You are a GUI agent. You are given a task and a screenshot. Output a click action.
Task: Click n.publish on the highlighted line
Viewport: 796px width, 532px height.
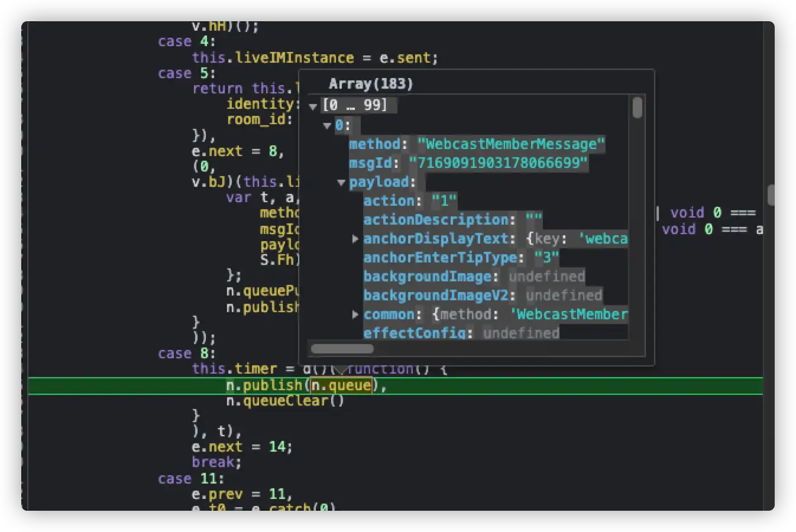click(264, 385)
